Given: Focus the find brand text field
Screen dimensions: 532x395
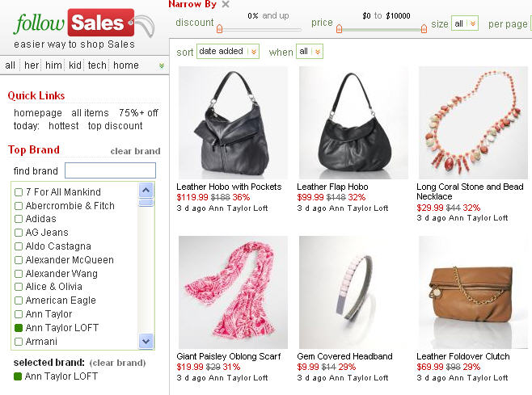Looking at the screenshot, I should pyautogui.click(x=110, y=170).
